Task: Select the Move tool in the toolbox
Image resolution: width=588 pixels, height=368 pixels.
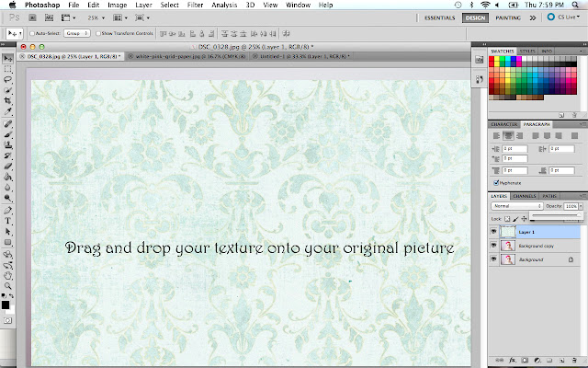Action: pyautogui.click(x=7, y=58)
